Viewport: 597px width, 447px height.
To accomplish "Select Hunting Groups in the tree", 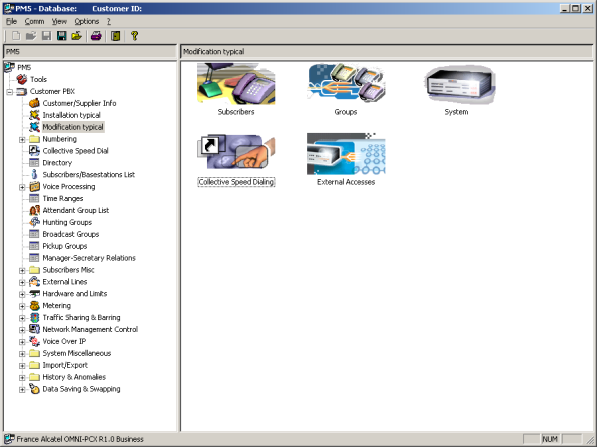I will 67,222.
